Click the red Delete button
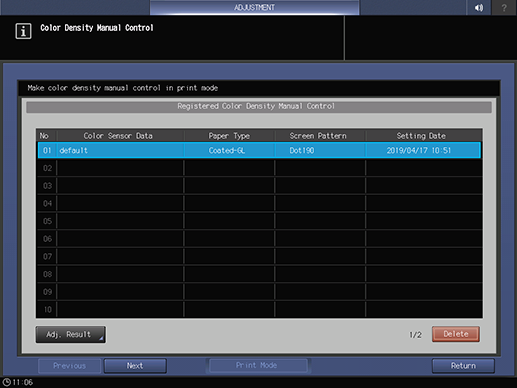Viewport: 517px width, 388px height. pos(456,334)
